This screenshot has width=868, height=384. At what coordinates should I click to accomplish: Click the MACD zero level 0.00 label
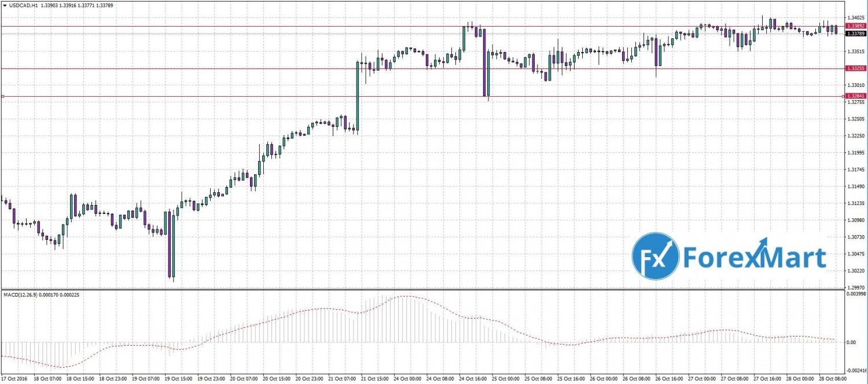[x=851, y=342]
